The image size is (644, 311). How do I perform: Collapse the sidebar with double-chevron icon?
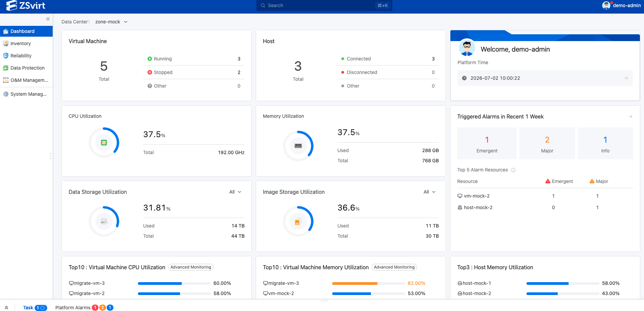[48, 19]
